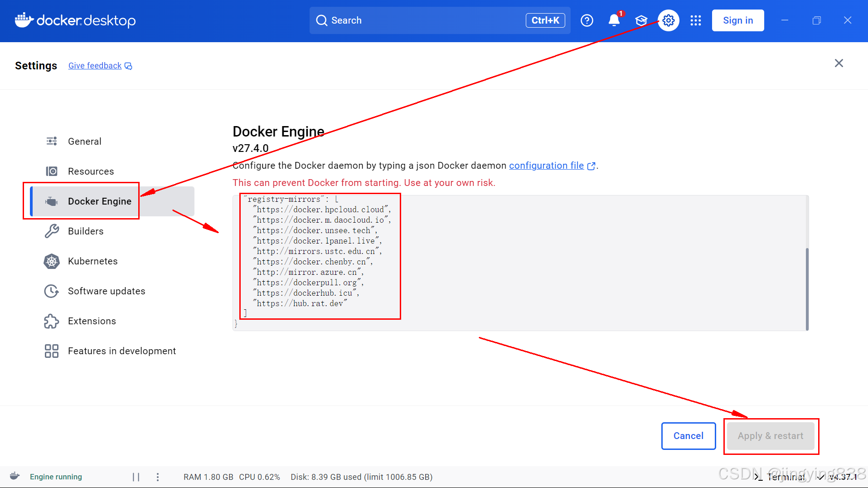Open the Extensions settings section
This screenshot has height=488, width=868.
pos(92,321)
